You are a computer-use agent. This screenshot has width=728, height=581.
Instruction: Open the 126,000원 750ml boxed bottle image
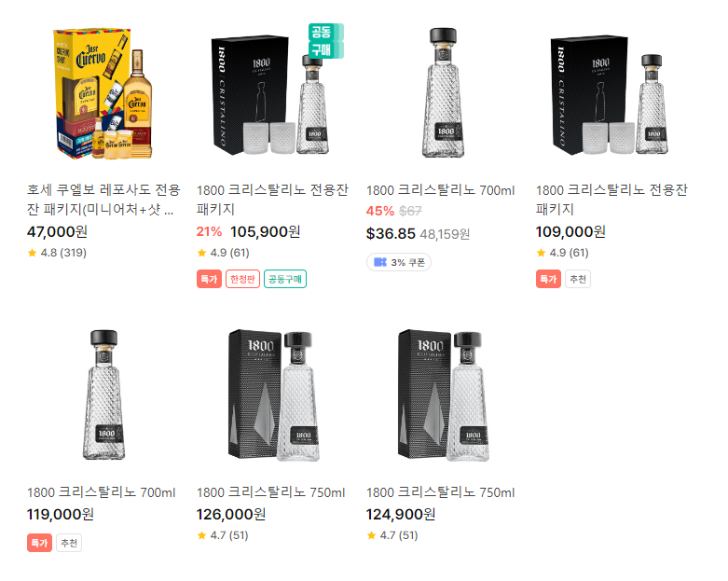(x=273, y=395)
